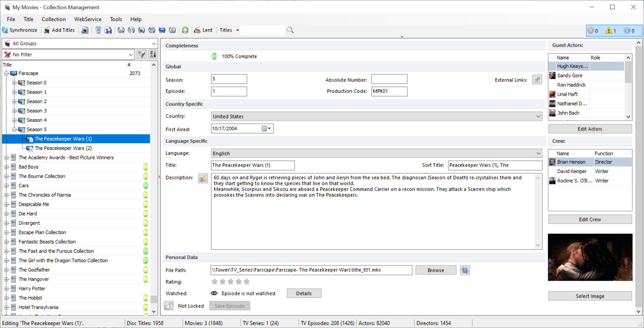Click the completeness indicator on Bad Boys row
The height and width of the screenshot is (328, 644).
(146, 167)
